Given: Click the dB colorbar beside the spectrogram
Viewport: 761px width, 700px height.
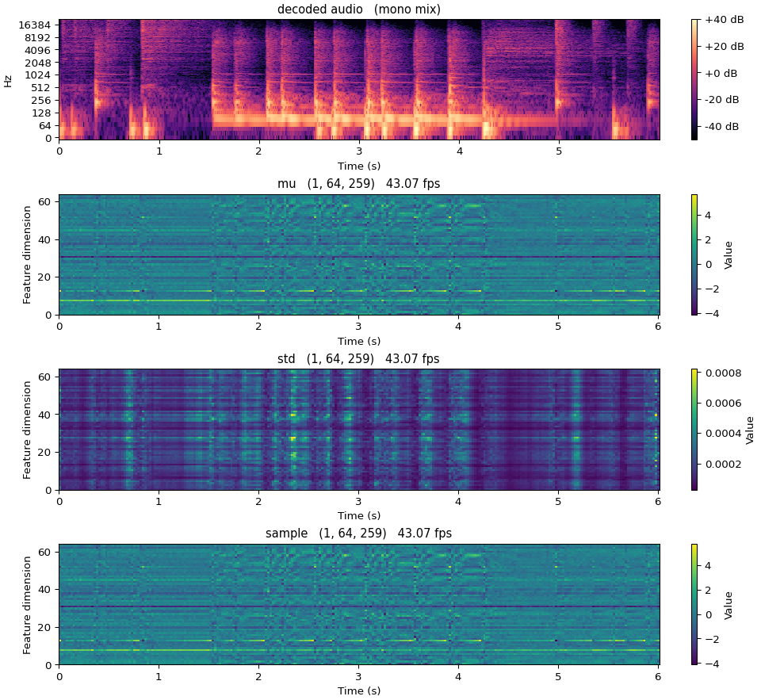Looking at the screenshot, I should coord(694,79).
